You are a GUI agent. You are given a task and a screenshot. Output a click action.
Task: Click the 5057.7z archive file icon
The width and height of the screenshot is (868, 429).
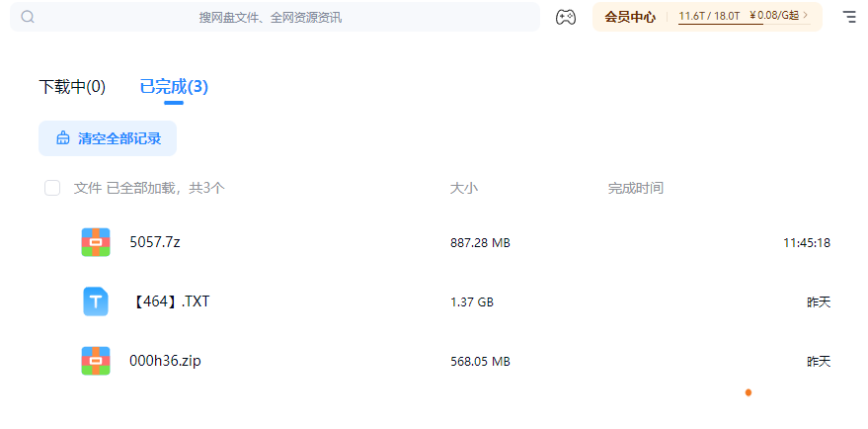pos(96,242)
